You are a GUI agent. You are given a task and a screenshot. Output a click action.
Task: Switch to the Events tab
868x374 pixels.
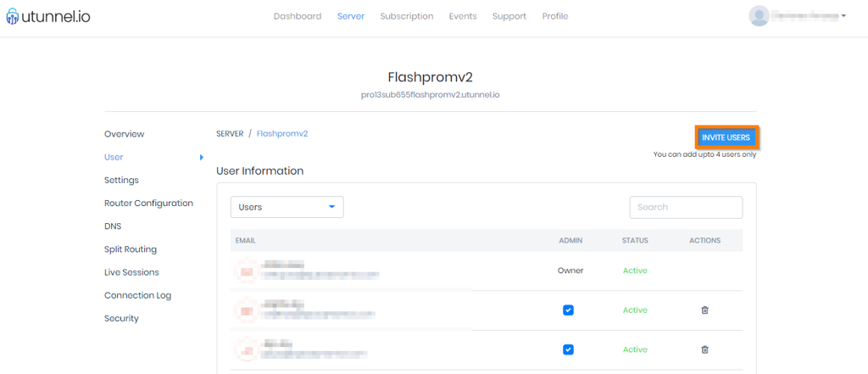463,16
